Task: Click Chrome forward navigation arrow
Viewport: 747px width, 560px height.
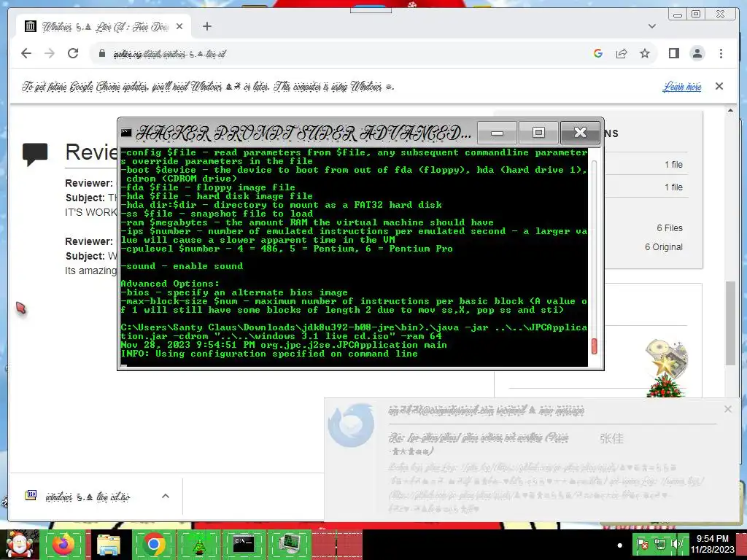Action: (50, 53)
